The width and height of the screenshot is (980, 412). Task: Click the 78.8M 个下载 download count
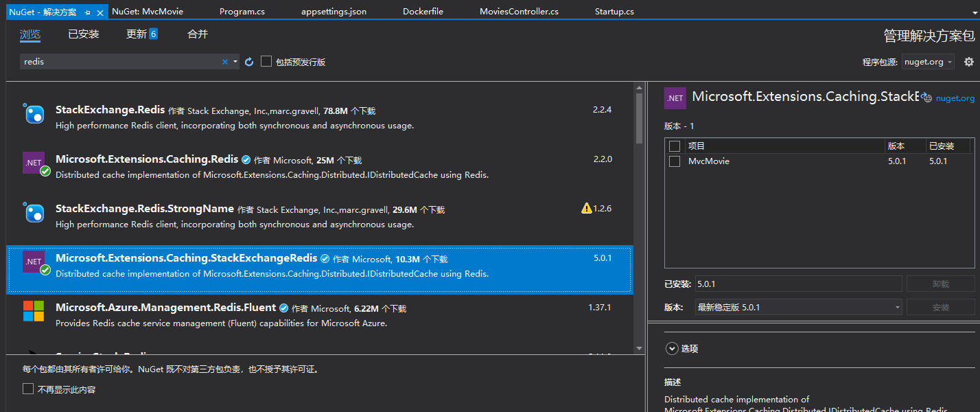(x=349, y=111)
